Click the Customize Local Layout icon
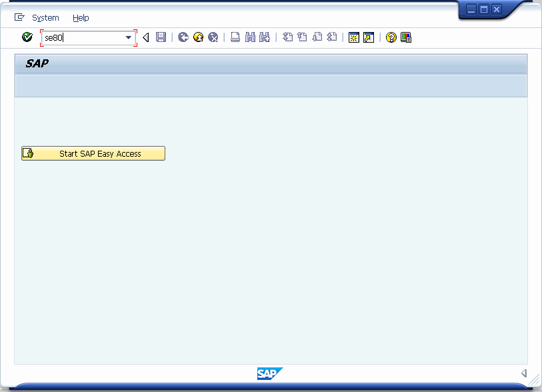 point(406,37)
